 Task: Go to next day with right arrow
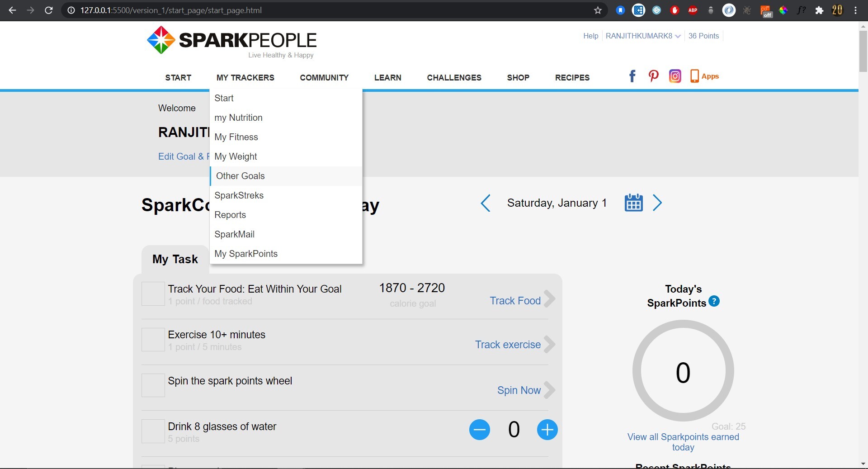pyautogui.click(x=657, y=203)
